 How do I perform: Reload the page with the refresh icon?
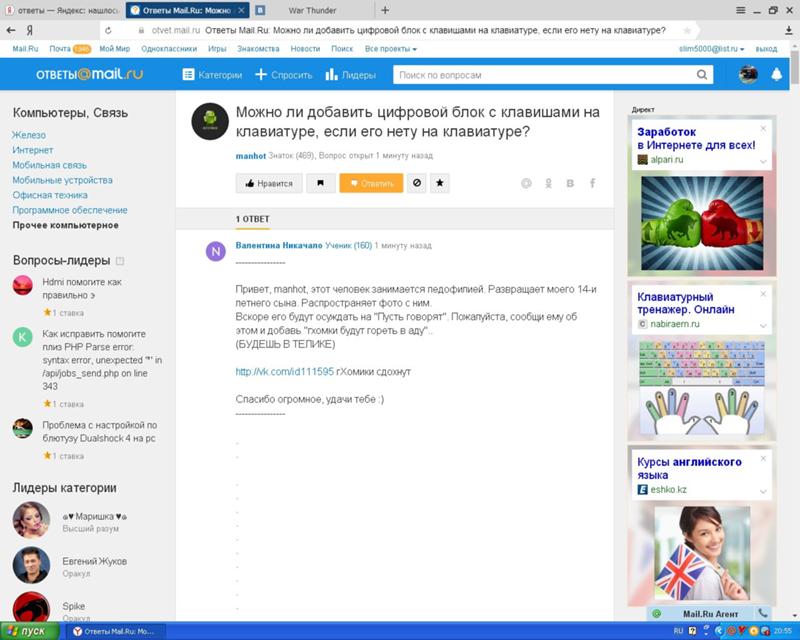108,31
